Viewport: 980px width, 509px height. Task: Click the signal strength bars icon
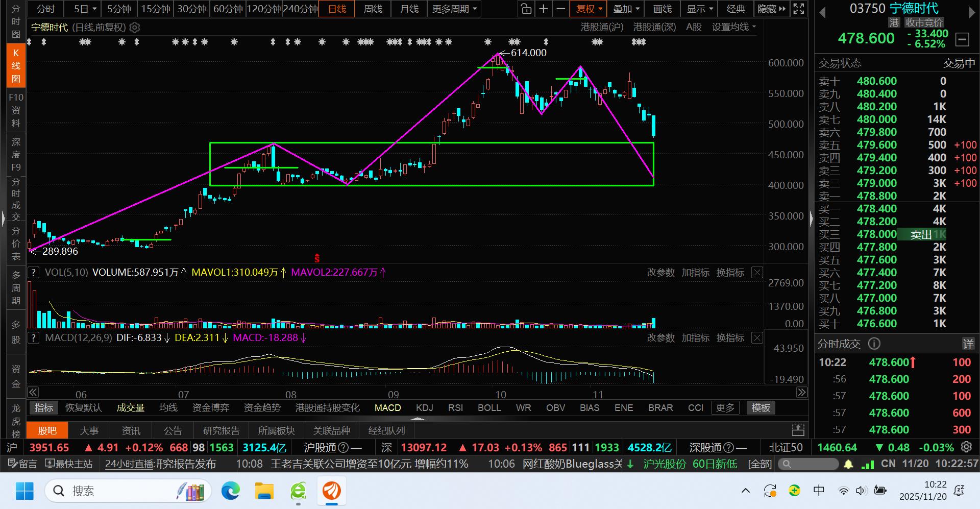click(867, 464)
